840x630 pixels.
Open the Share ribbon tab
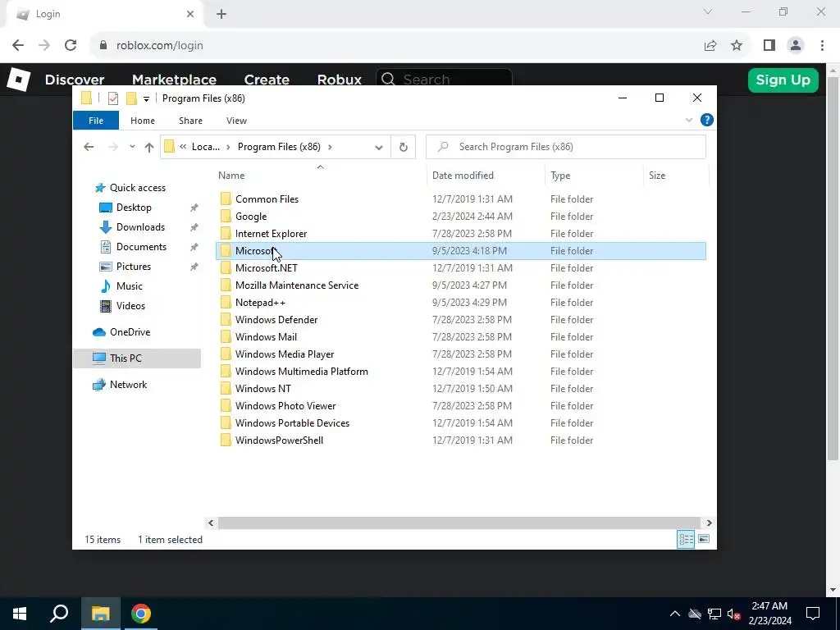pyautogui.click(x=190, y=121)
